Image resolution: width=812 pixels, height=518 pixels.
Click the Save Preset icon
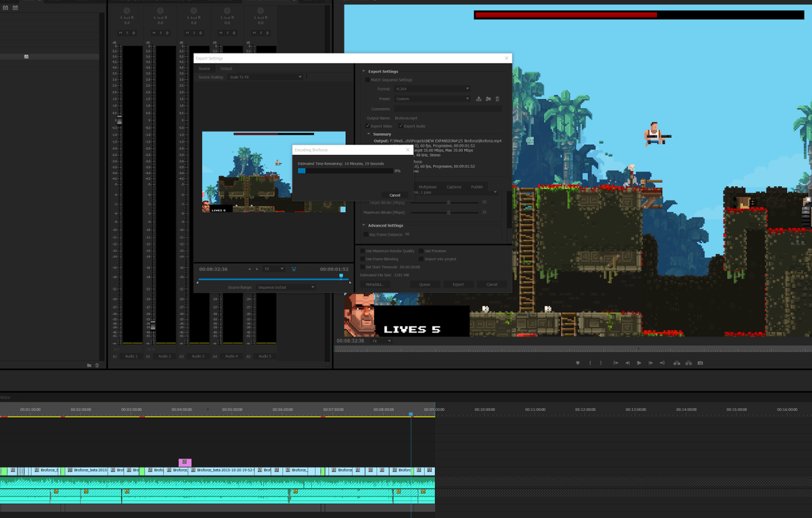(x=478, y=99)
